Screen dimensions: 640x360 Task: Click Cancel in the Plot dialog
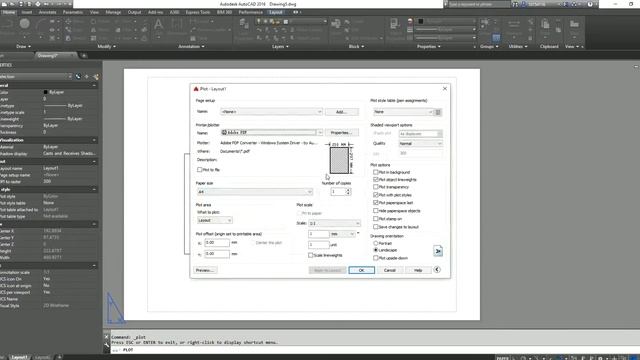[x=390, y=270]
